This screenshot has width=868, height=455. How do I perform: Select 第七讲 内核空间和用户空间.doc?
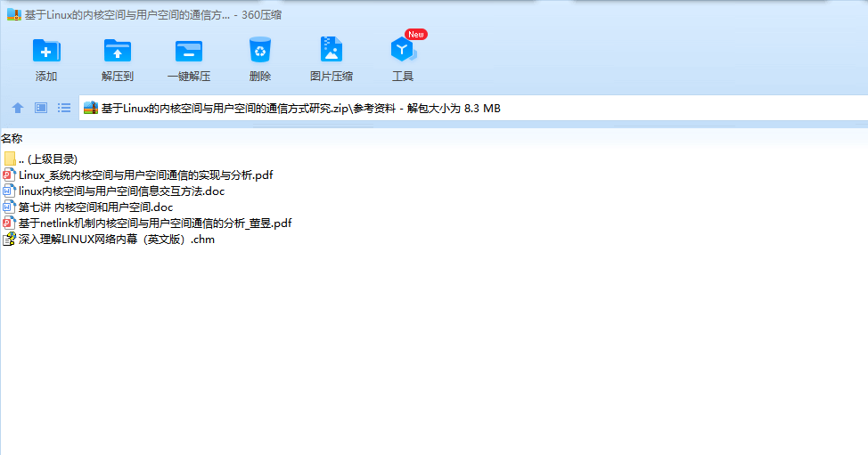(x=88, y=207)
